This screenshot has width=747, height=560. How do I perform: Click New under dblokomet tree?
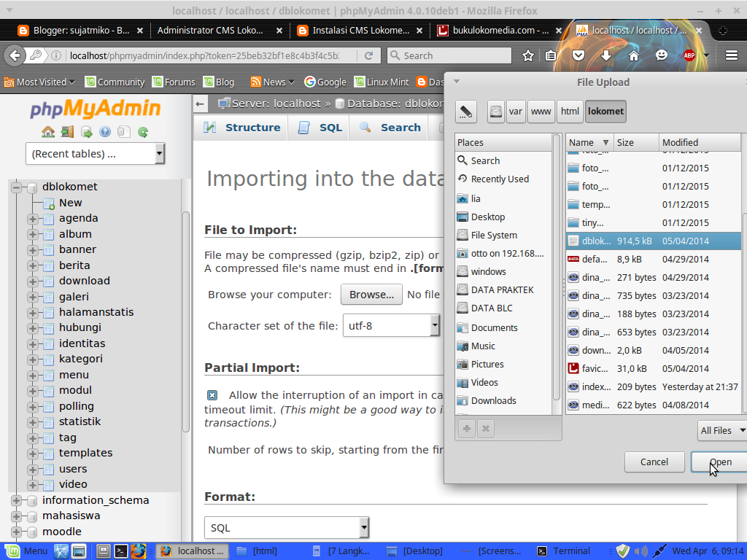pos(71,203)
